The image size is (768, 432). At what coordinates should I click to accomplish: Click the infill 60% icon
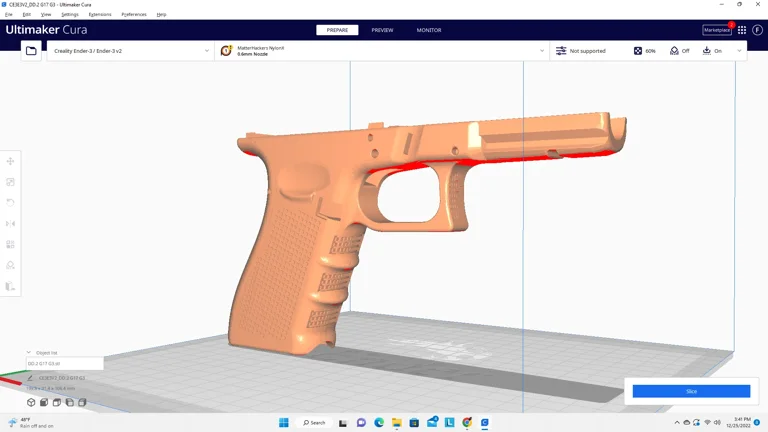638,50
